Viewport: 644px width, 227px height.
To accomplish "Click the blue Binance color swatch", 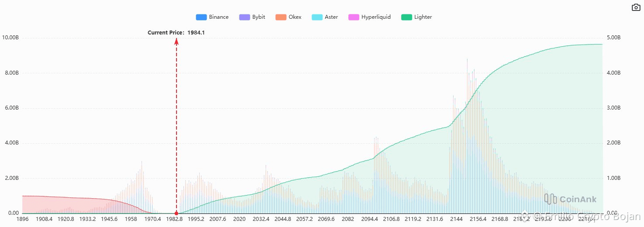I will (x=201, y=17).
